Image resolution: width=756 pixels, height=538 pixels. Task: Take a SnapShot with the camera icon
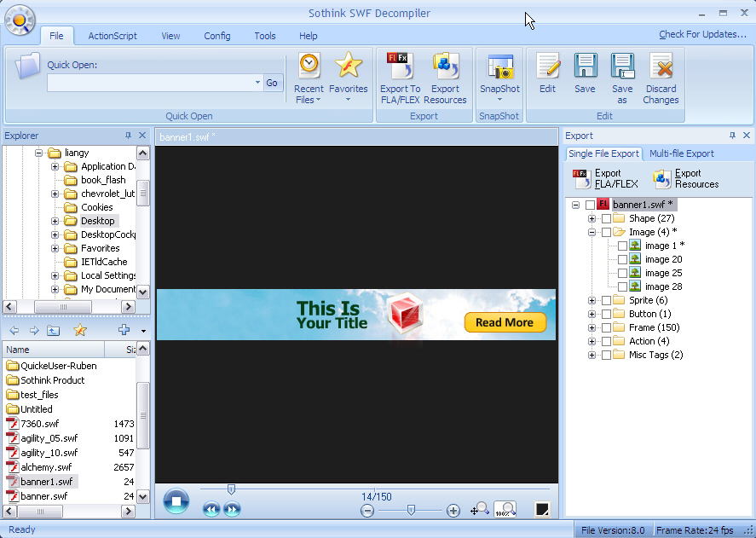(x=499, y=78)
